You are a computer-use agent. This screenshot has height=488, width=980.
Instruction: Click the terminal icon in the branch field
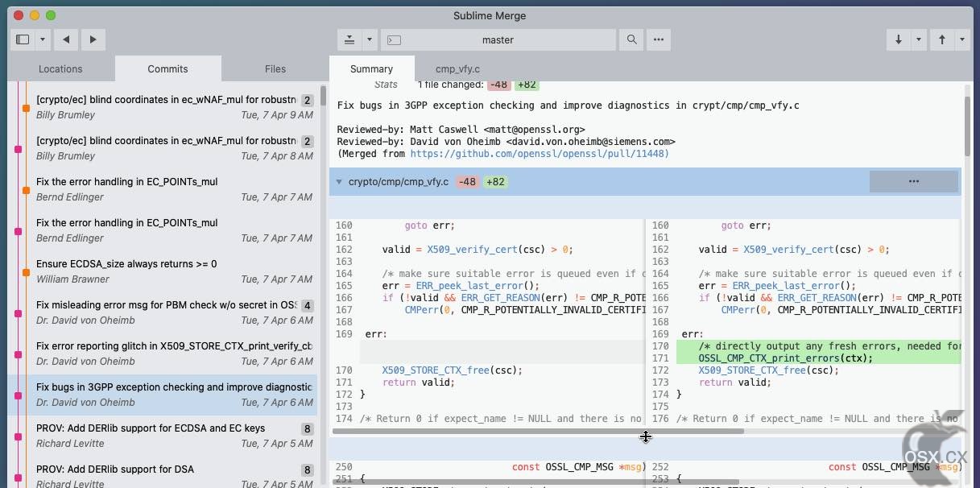pyautogui.click(x=394, y=39)
